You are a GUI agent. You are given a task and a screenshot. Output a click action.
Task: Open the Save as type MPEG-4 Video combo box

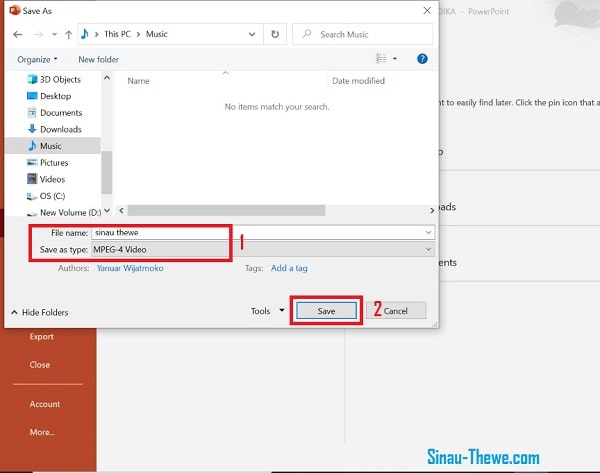pos(262,250)
